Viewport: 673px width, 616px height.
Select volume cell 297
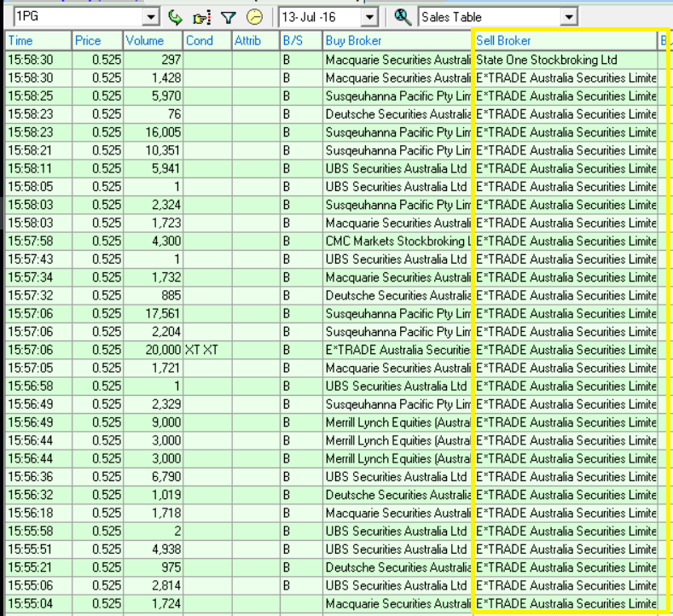pyautogui.click(x=153, y=60)
